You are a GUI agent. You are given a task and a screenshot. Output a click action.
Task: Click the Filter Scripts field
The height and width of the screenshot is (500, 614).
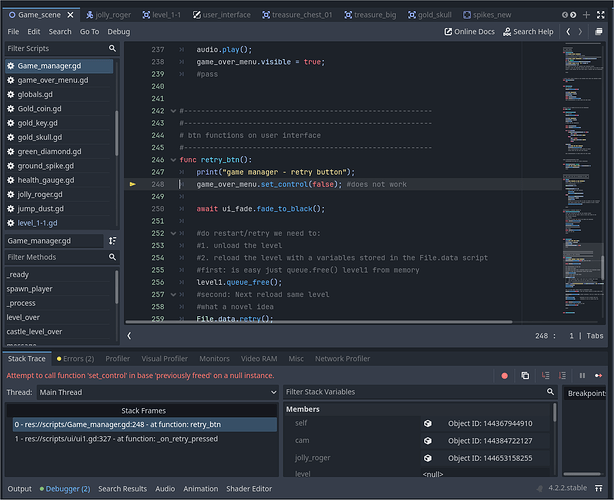point(62,49)
